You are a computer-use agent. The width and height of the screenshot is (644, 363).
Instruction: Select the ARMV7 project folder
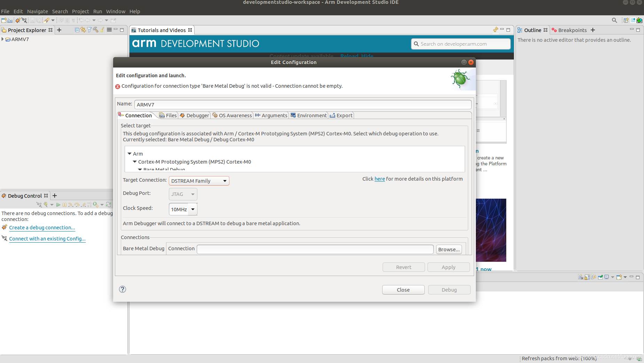[x=17, y=39]
